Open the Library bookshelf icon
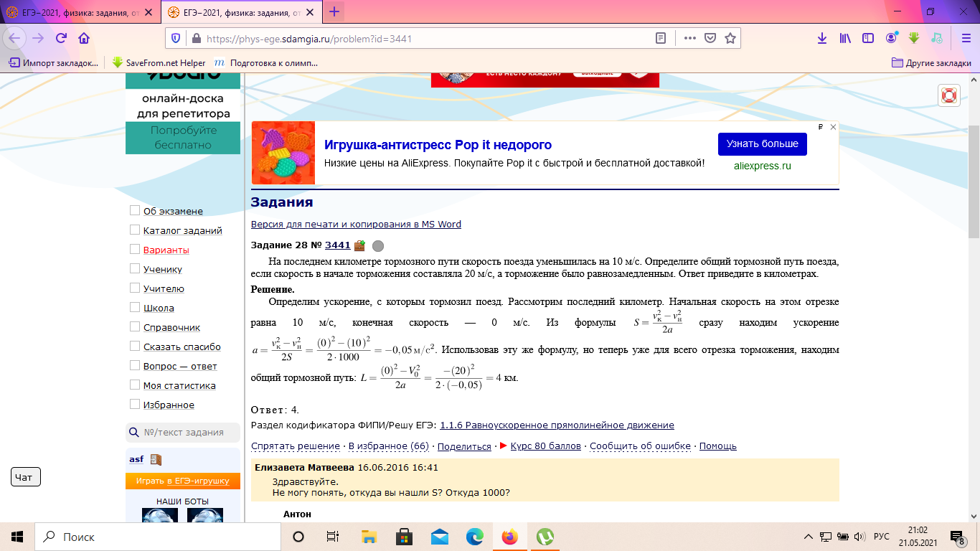Image resolution: width=980 pixels, height=551 pixels. (x=845, y=38)
